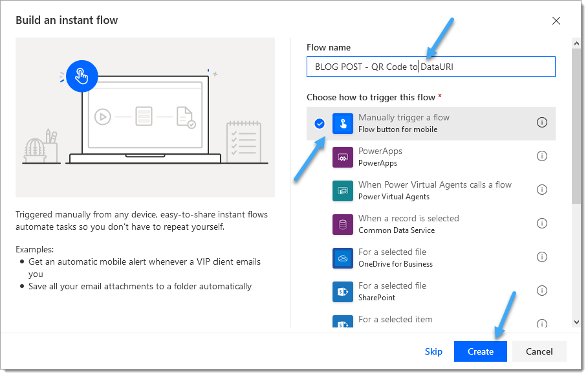Click the SharePoint selected file icon
This screenshot has height=376, width=588.
343,292
